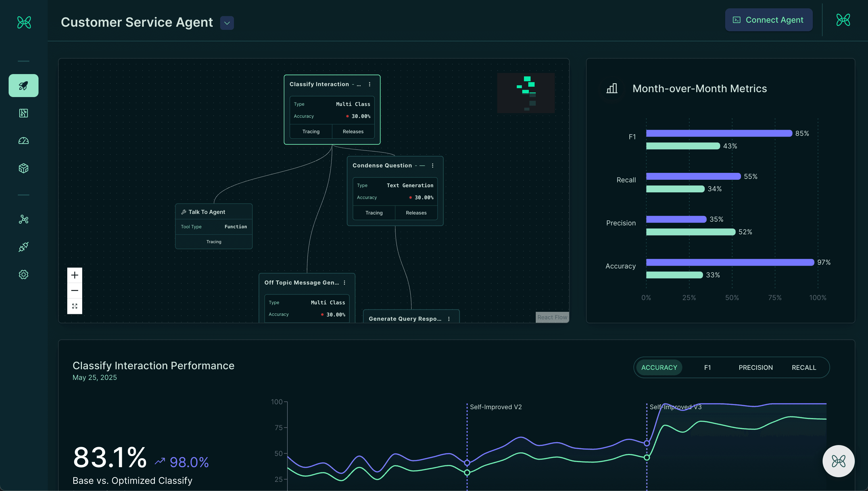Open Tracing for the Classify Interaction node
Screen dimensions: 868x491
tap(311, 132)
